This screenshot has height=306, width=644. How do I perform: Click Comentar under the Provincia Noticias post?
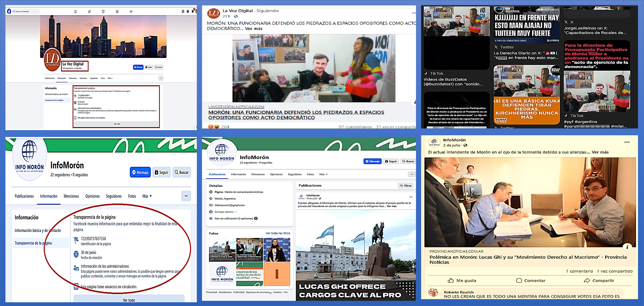click(530, 281)
